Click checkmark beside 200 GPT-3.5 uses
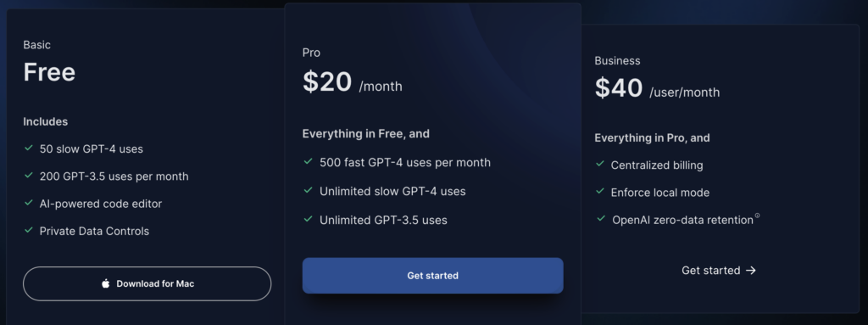This screenshot has height=325, width=868. (28, 176)
